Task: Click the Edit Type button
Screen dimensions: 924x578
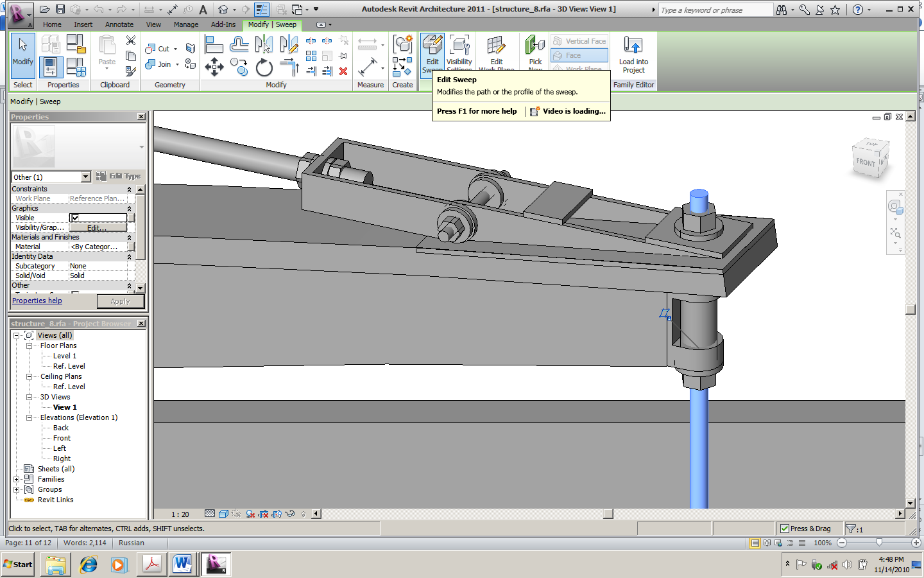Action: tap(119, 176)
